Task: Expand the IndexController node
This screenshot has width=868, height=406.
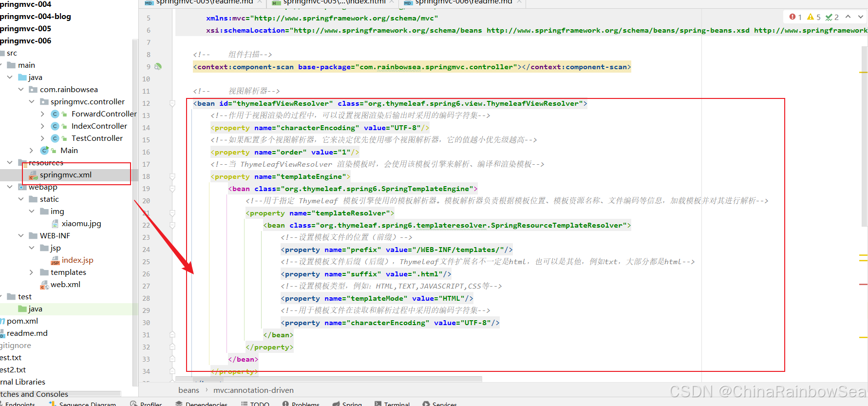Action: 42,126
